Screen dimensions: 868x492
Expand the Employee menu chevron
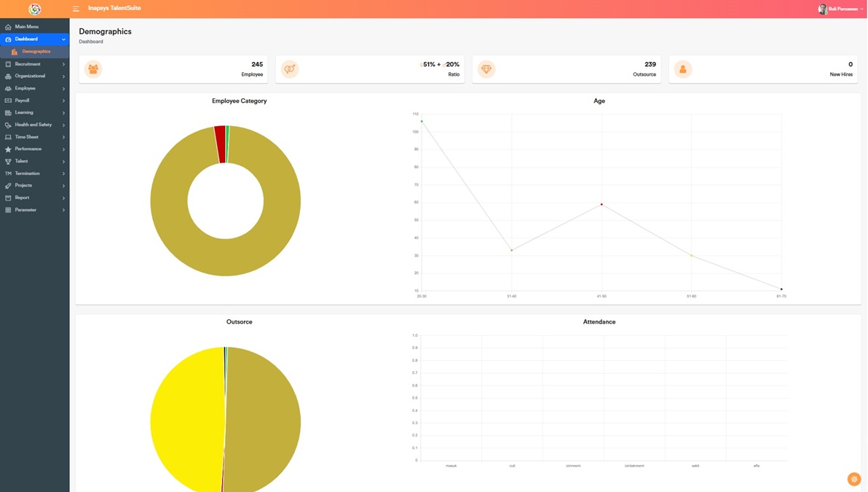tap(63, 89)
